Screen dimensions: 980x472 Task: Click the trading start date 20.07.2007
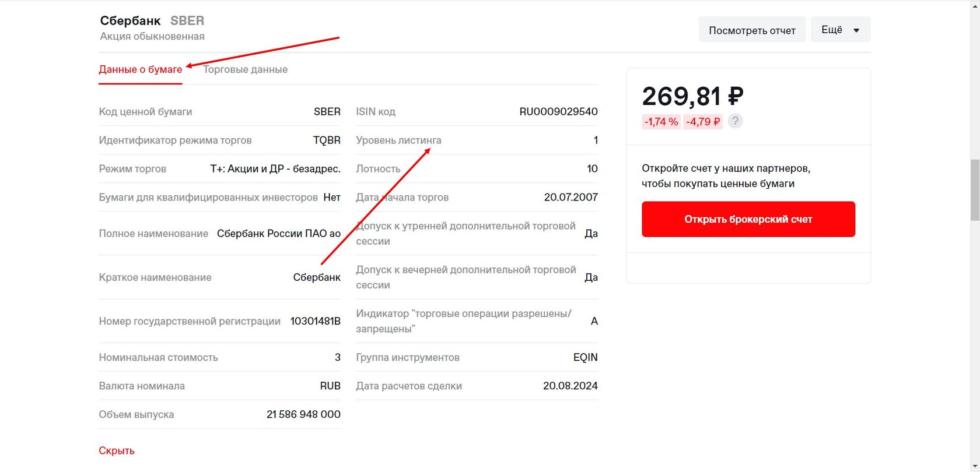(x=570, y=198)
